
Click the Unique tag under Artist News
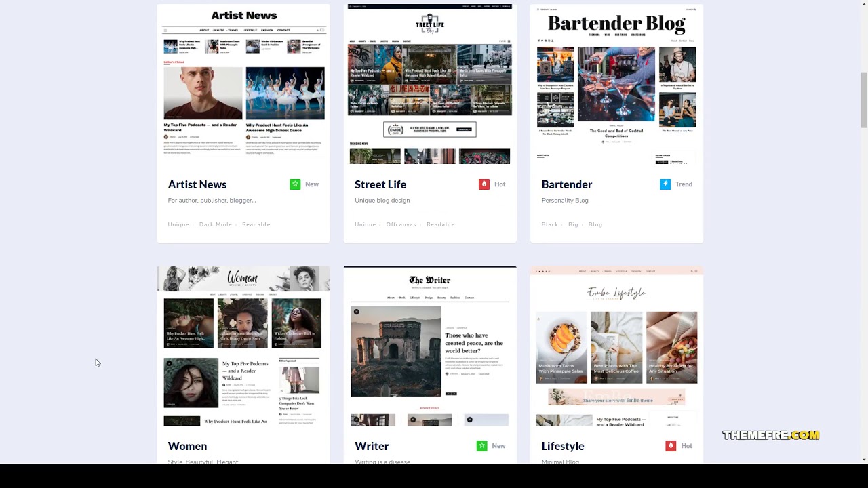[178, 224]
